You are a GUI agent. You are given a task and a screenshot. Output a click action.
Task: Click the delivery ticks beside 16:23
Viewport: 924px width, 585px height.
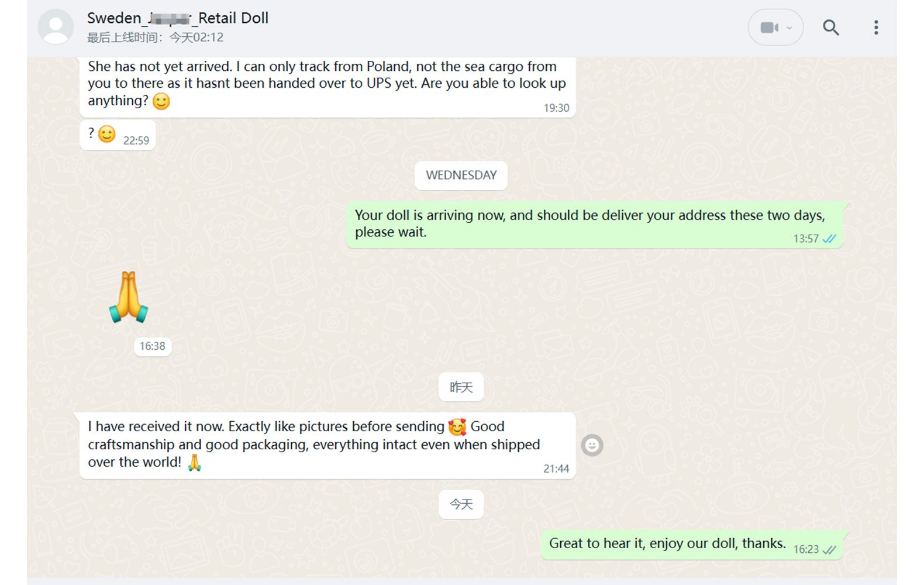(x=829, y=550)
